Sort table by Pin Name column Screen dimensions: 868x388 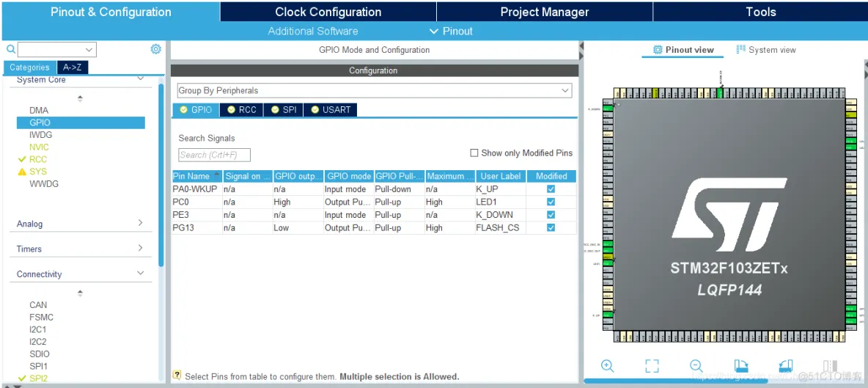click(196, 176)
